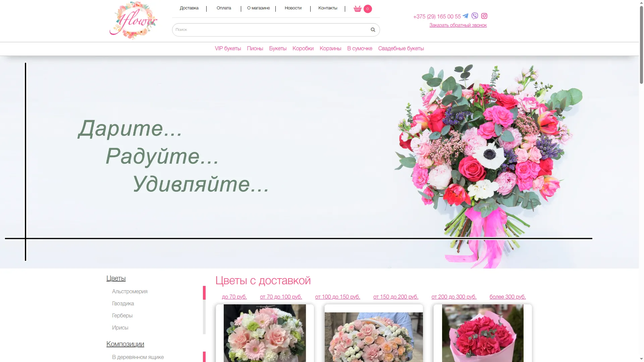Click the page scrollbar up arrow

click(x=641, y=3)
